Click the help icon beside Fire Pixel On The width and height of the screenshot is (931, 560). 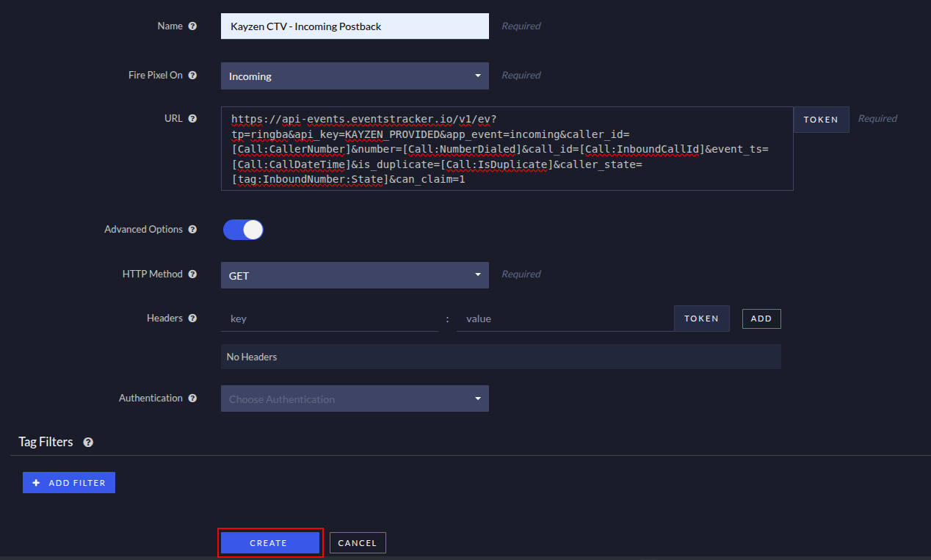point(192,75)
